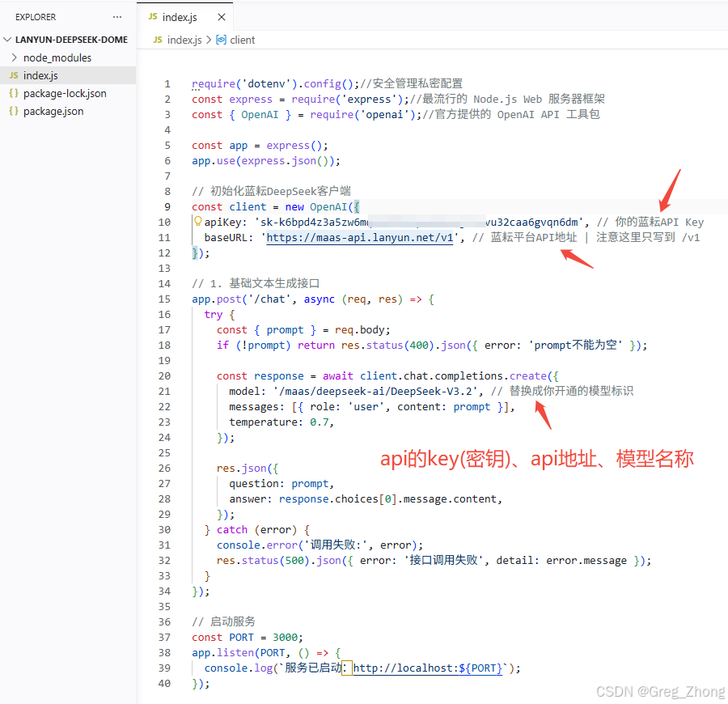
Task: Click console.log on line 39
Action: point(238,668)
